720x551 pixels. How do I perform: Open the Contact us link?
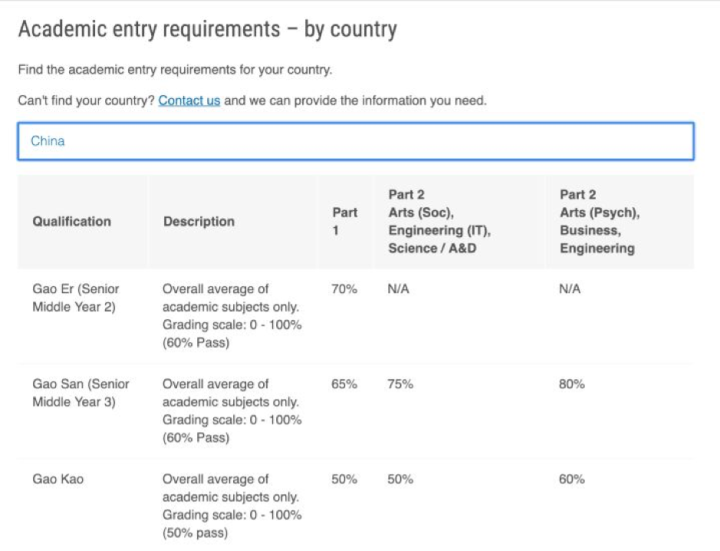tap(189, 101)
